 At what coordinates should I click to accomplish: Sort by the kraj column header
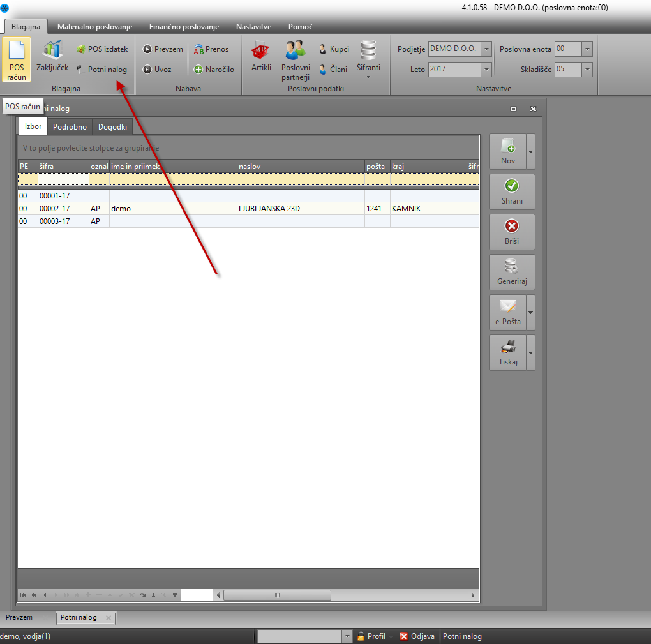coord(428,167)
